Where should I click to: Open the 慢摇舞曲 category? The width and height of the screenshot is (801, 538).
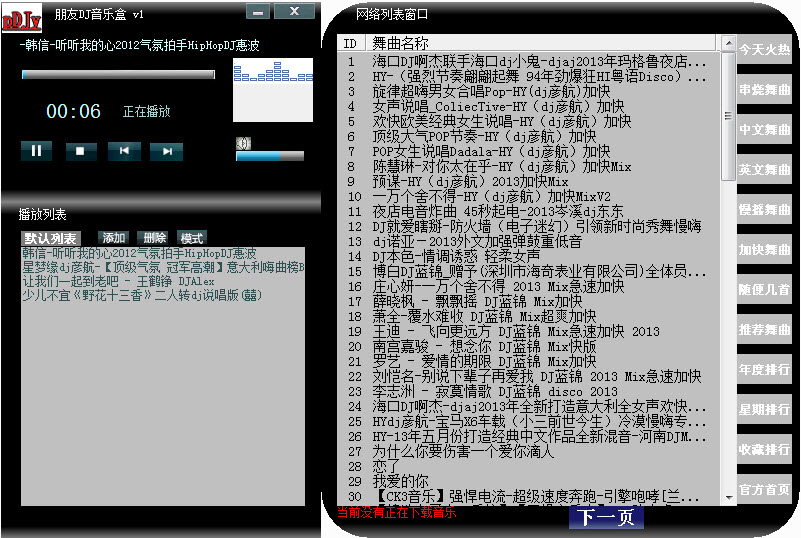pos(764,209)
